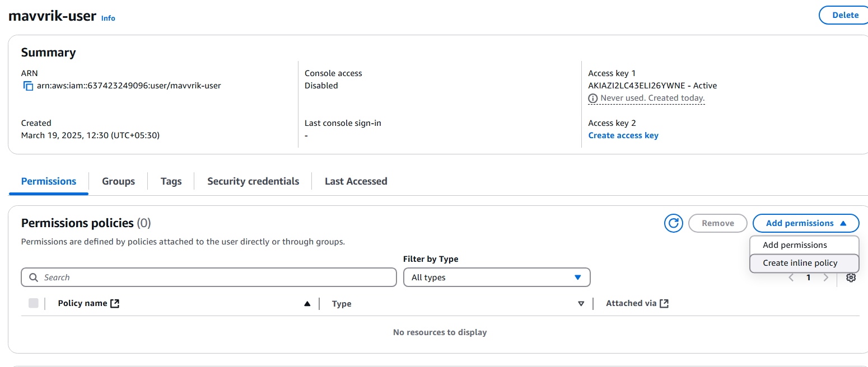This screenshot has height=367, width=868.
Task: Click info icon next to Never used
Action: (x=592, y=98)
